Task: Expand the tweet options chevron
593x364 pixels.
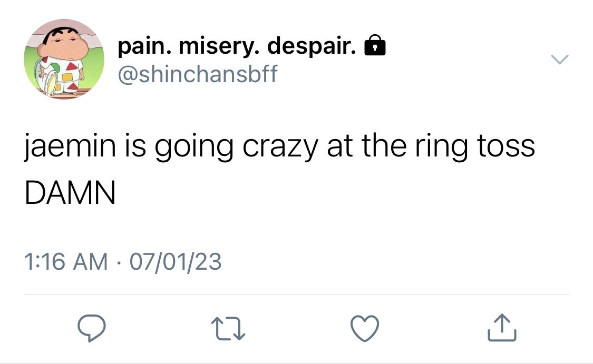Action: click(559, 60)
